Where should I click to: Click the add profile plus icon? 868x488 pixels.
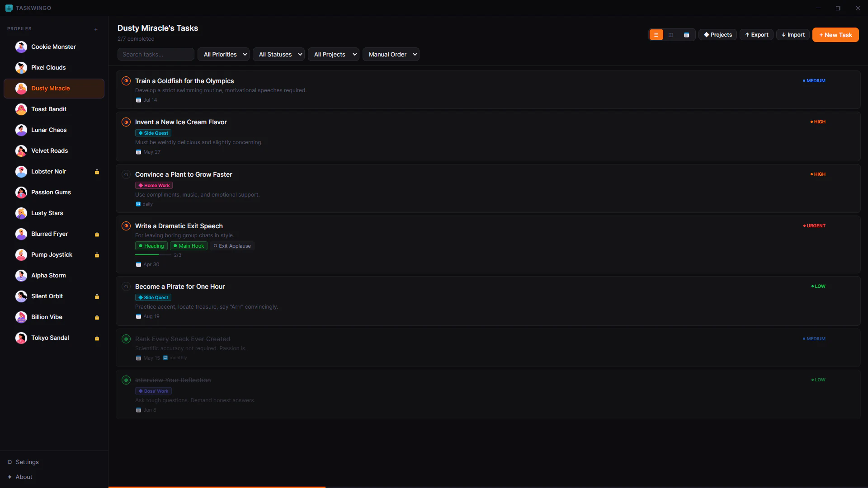pyautogui.click(x=96, y=29)
